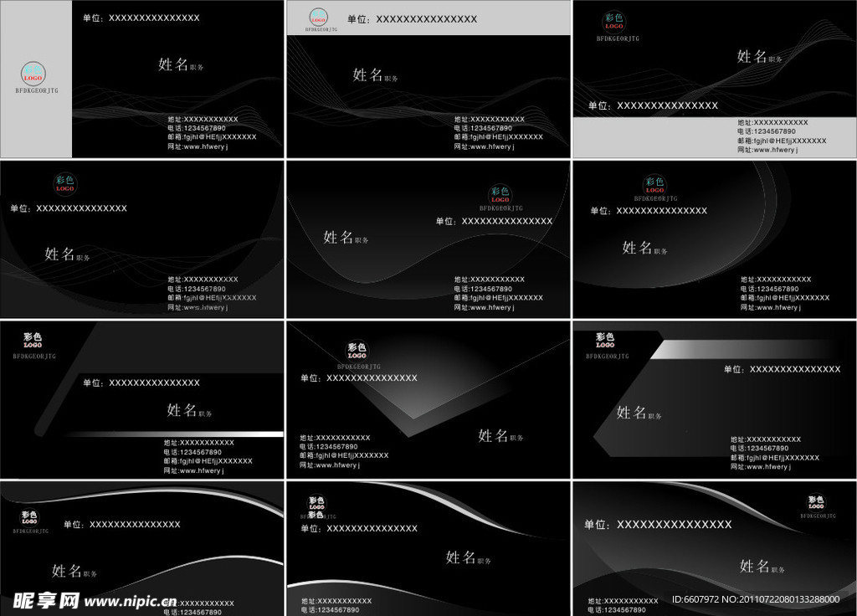Select the business card with gray top banner
Screen dimensions: 857x616
coord(428,79)
